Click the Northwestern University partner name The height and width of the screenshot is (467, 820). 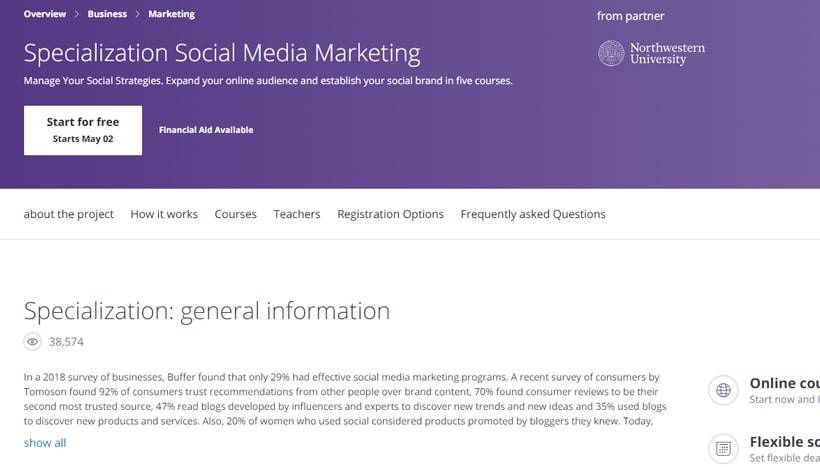(667, 53)
